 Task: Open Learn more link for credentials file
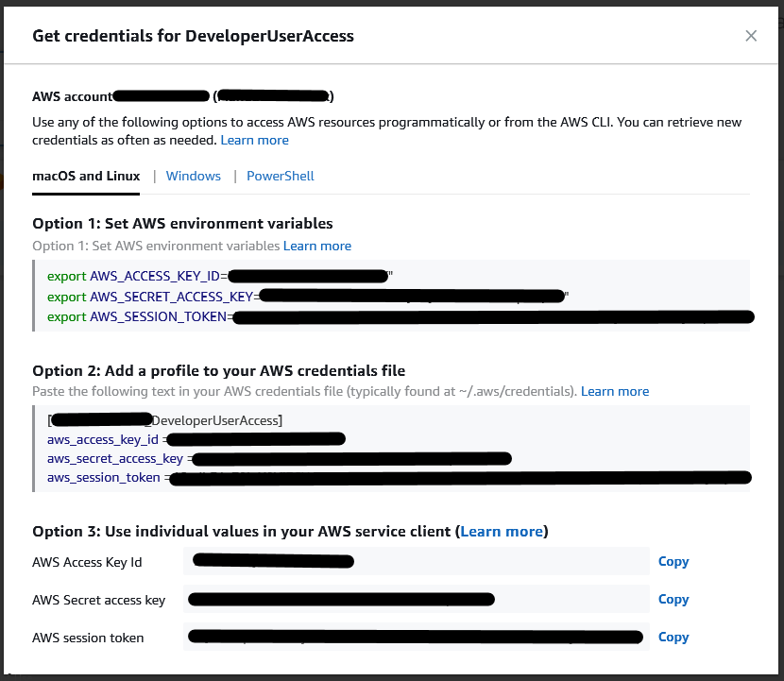click(615, 391)
